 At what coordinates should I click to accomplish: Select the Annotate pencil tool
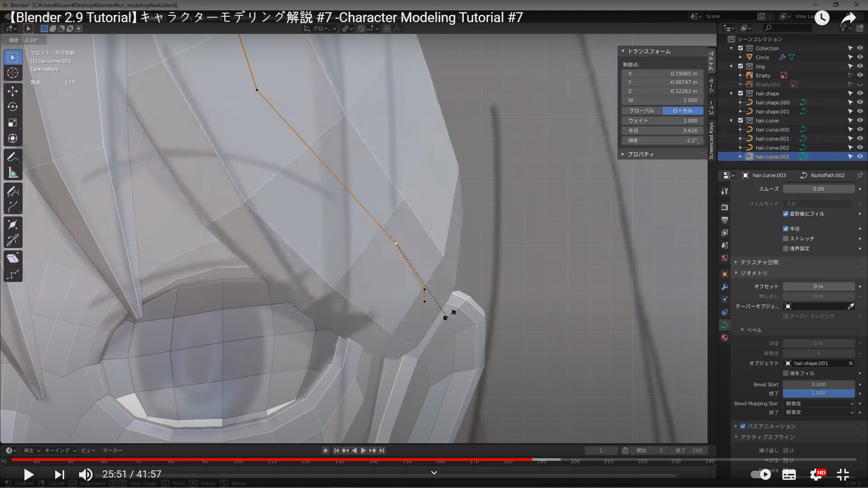tap(13, 157)
